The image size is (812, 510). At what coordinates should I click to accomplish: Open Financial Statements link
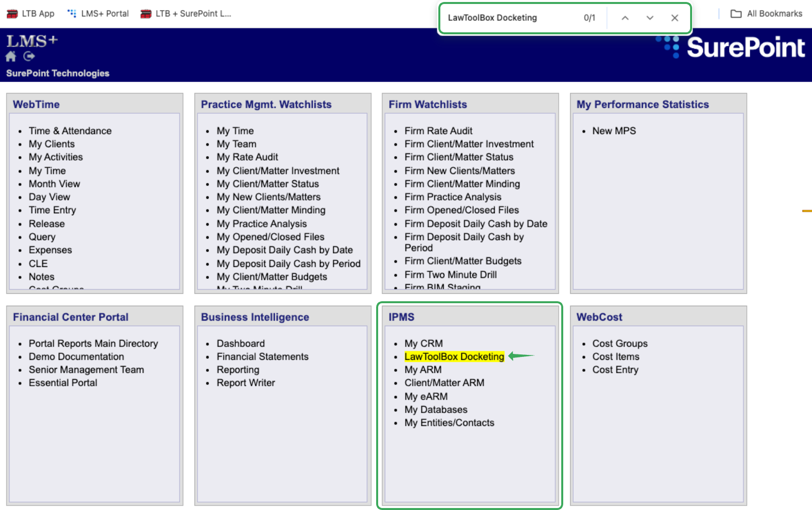(x=263, y=356)
